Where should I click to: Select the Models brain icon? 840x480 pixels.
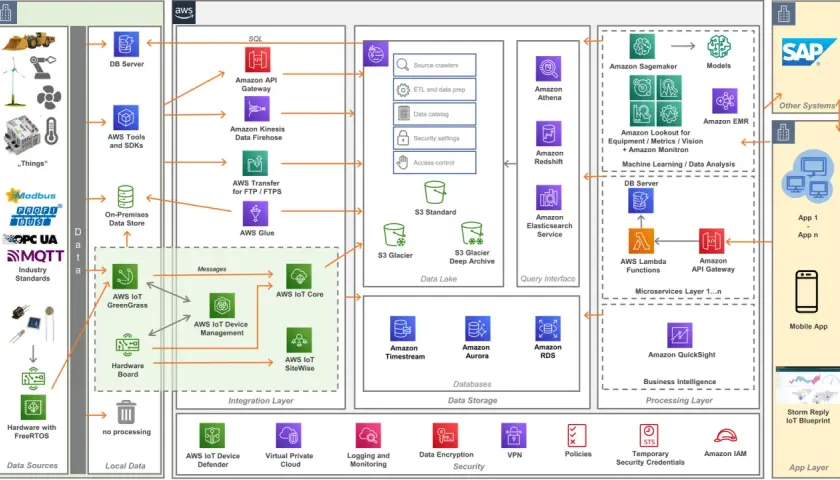click(x=719, y=47)
